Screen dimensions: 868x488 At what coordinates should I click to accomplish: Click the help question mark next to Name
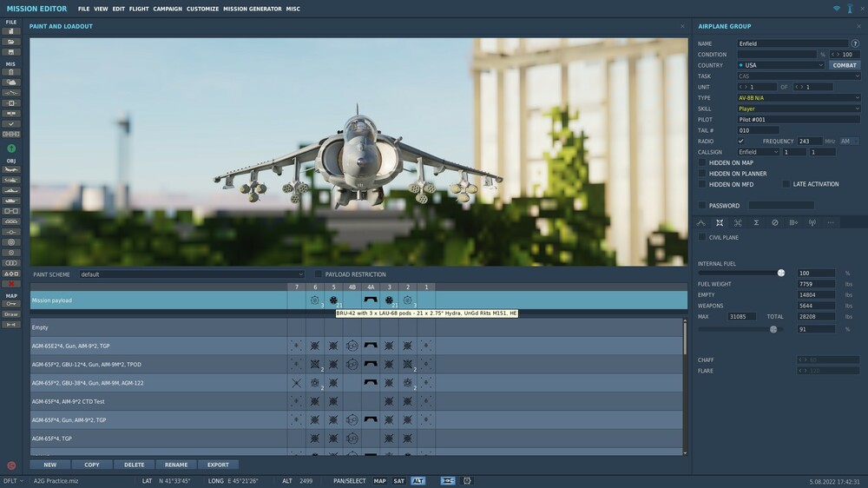point(855,43)
